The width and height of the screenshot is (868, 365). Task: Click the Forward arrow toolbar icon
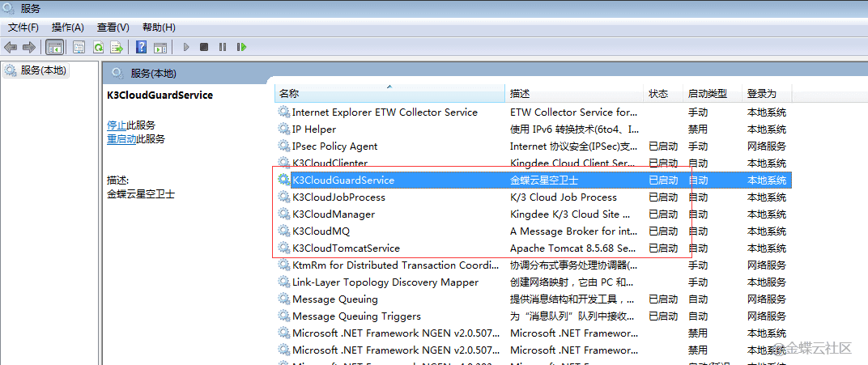29,47
